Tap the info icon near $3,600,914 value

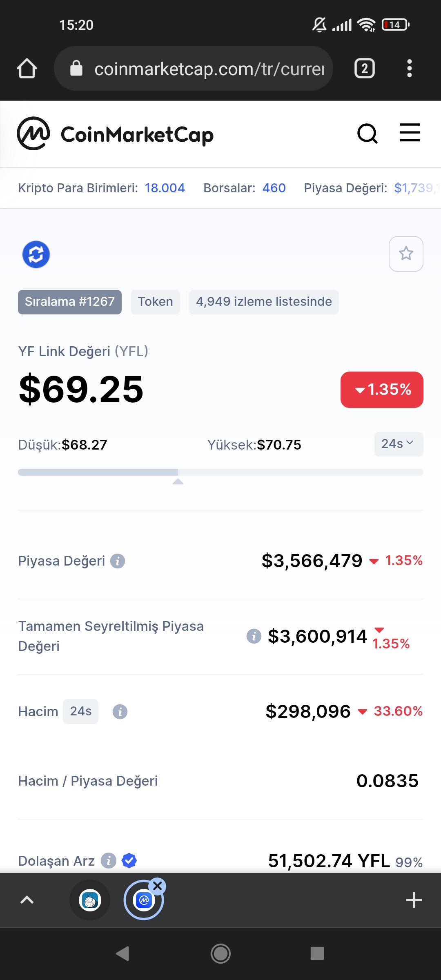[x=254, y=636]
